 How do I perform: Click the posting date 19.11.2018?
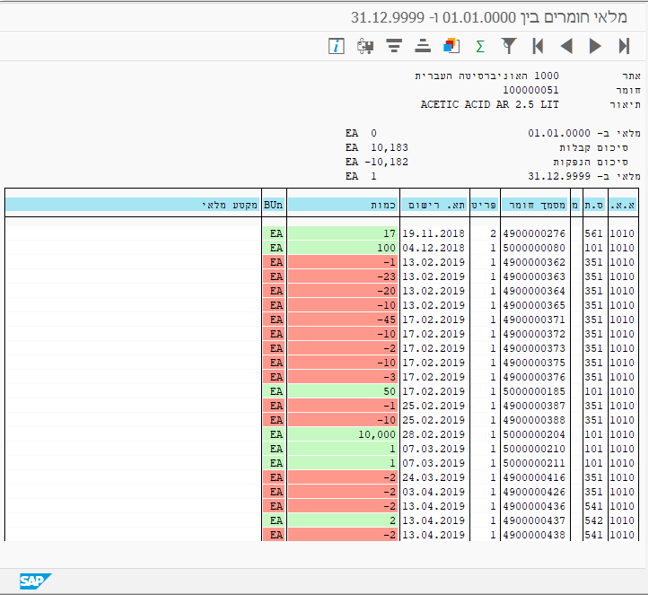434,233
